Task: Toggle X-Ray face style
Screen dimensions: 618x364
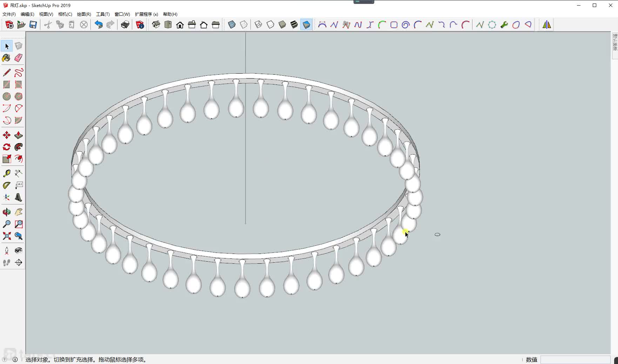Action: coord(232,25)
